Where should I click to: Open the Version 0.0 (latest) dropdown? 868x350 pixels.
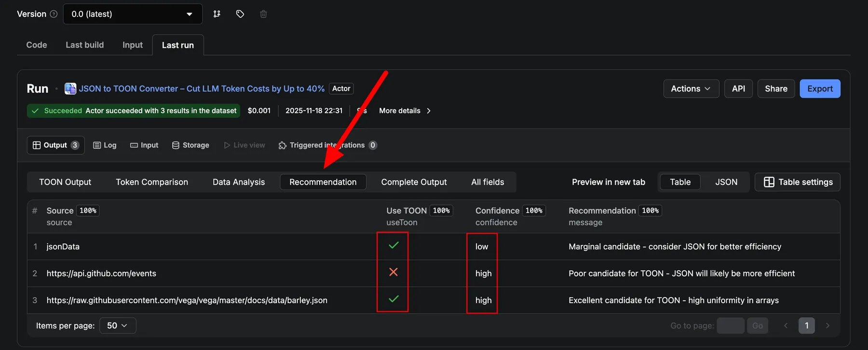click(x=133, y=14)
